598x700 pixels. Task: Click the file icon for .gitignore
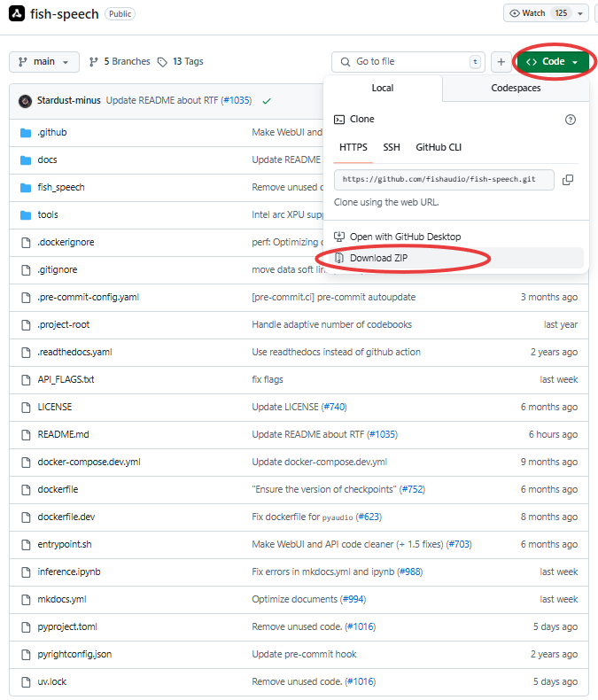[26, 270]
